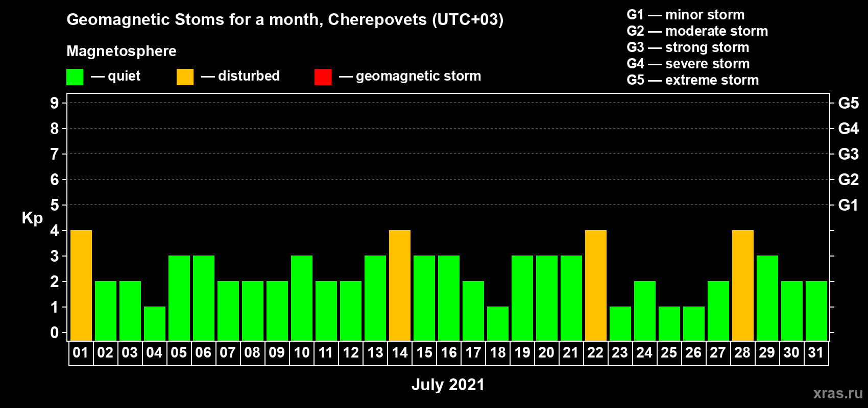Click the G1 label on right axis

pos(849,205)
